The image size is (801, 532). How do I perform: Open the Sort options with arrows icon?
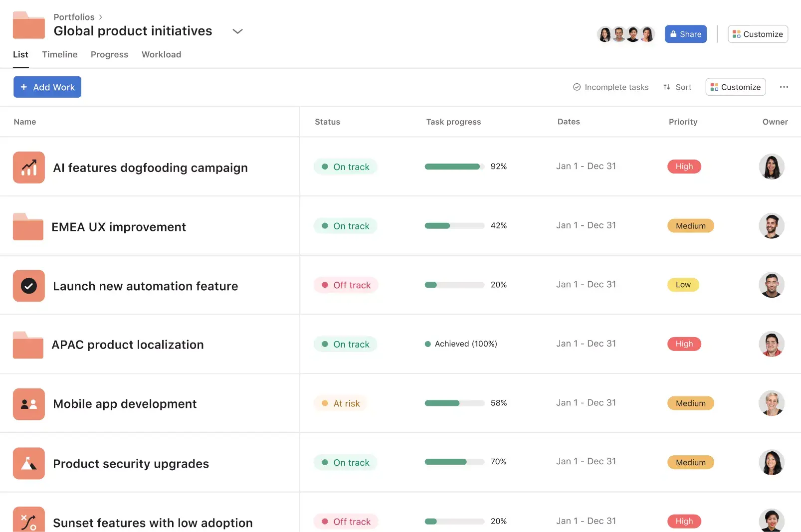[677, 87]
